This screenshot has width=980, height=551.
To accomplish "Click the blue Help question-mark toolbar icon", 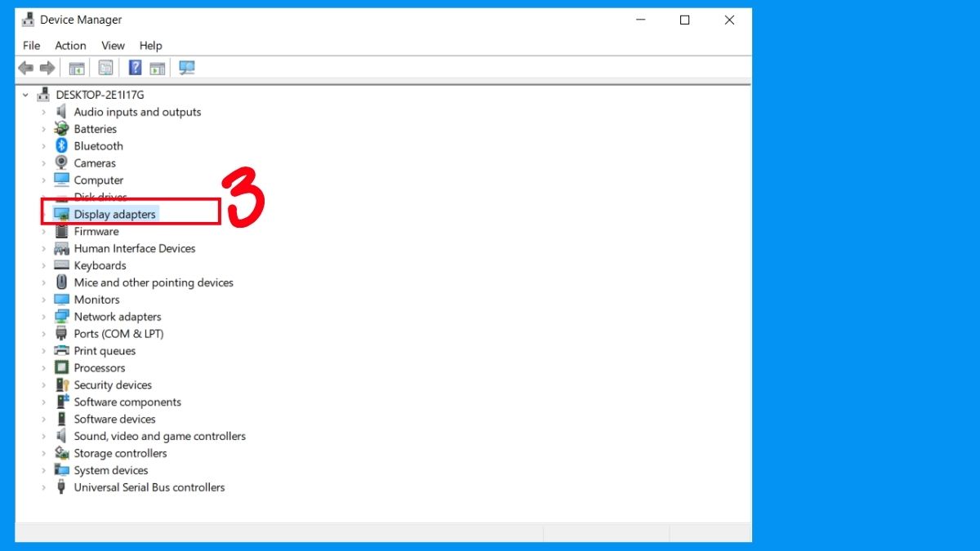I will (136, 68).
